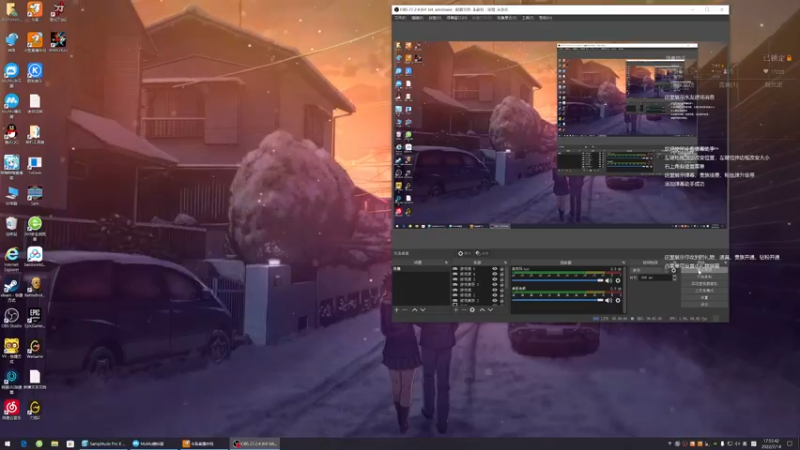Toggle visibility of the fourth source row

point(494,284)
